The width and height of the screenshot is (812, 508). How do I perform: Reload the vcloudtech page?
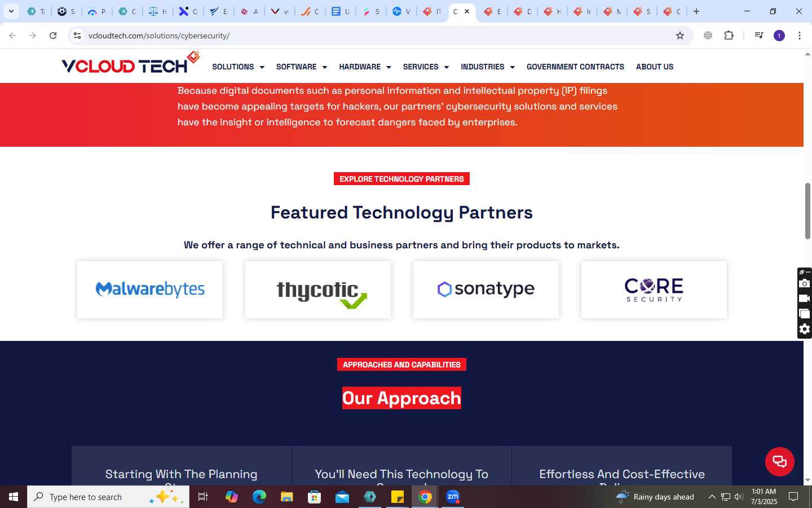pyautogui.click(x=53, y=36)
